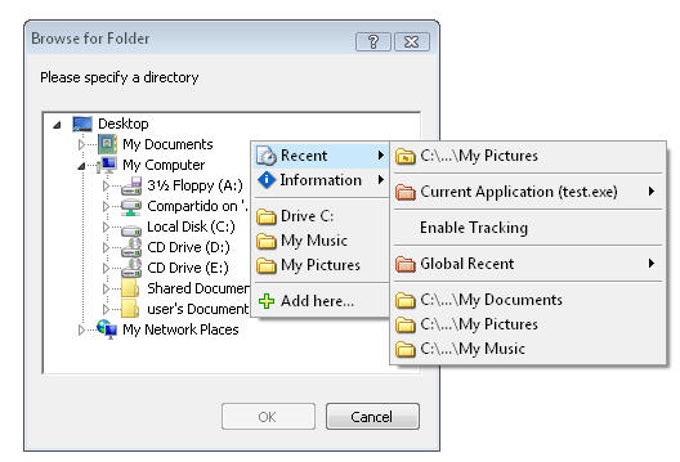Open the Current Application submenu arrow
This screenshot has width=680, height=462.
651,191
